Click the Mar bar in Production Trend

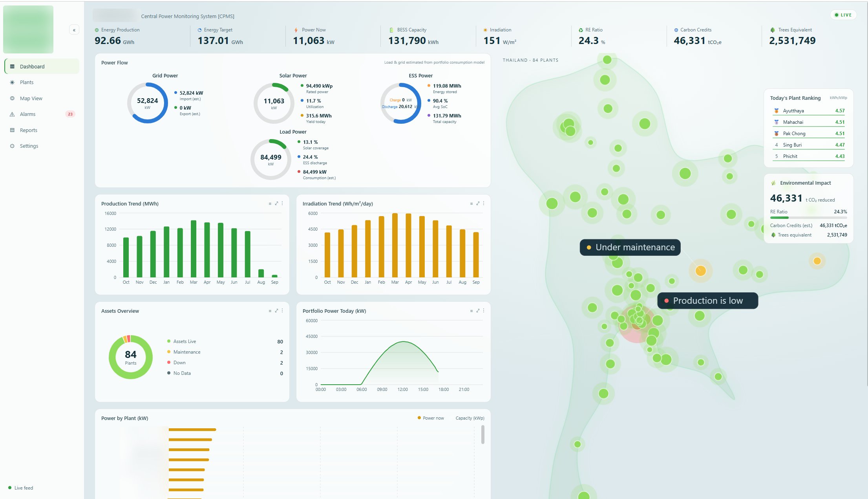pos(194,249)
